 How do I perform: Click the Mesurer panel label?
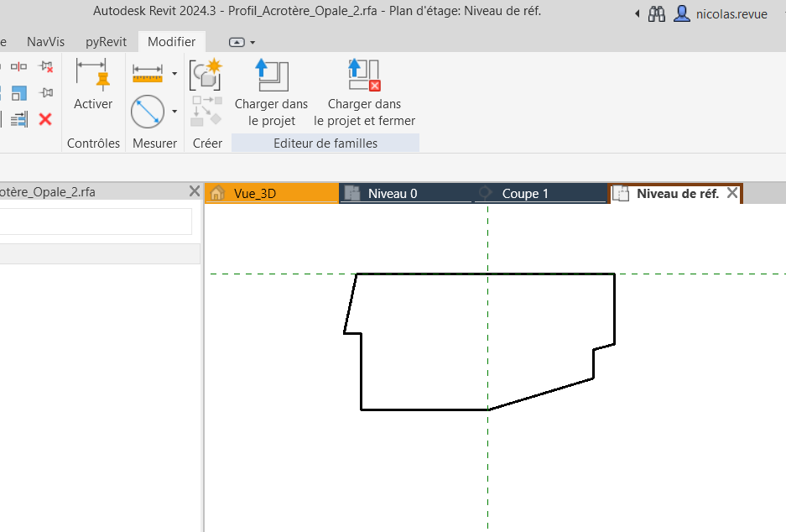point(155,143)
